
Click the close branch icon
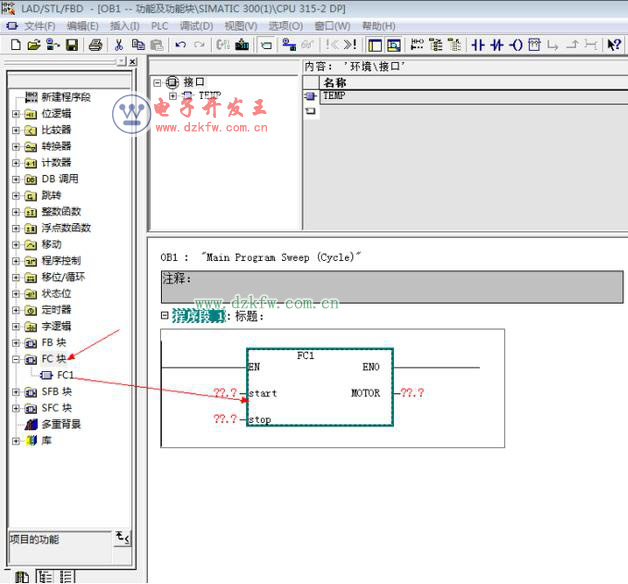572,45
